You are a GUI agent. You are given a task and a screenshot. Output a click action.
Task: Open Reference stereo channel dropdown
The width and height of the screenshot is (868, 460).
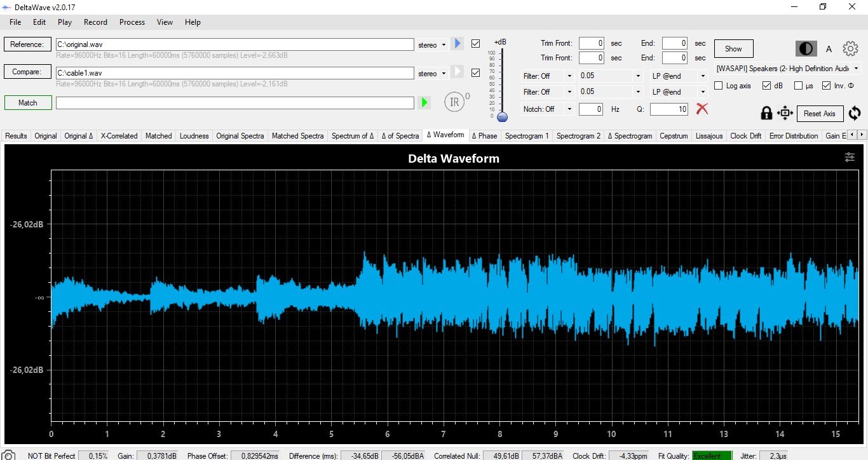pyautogui.click(x=431, y=45)
